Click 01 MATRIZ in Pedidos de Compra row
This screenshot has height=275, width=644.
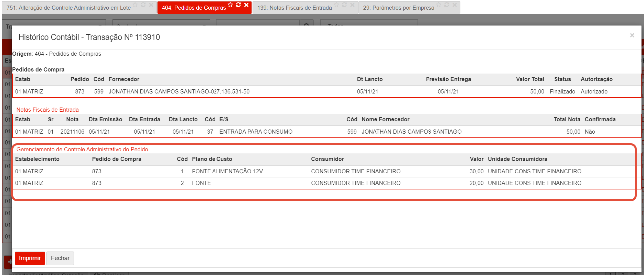pos(29,92)
